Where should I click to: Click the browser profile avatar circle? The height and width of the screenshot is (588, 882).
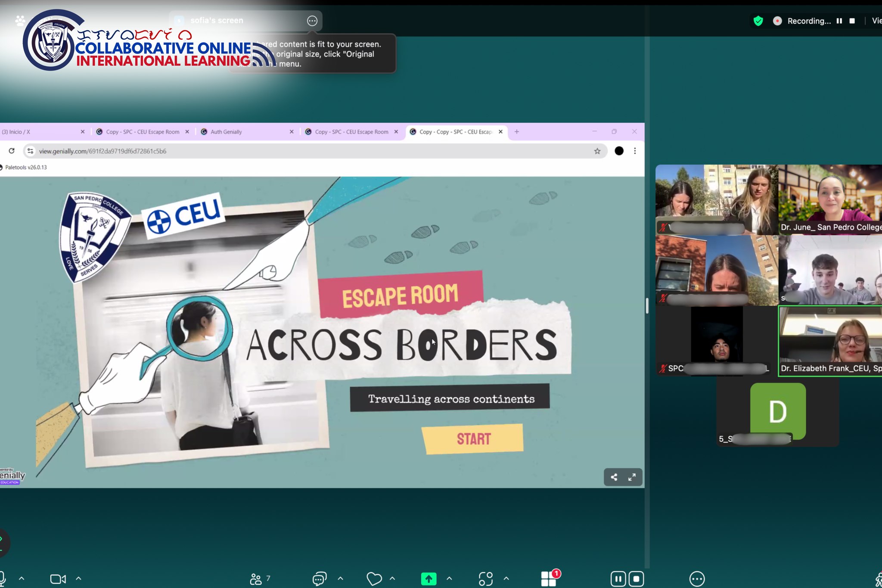(619, 151)
